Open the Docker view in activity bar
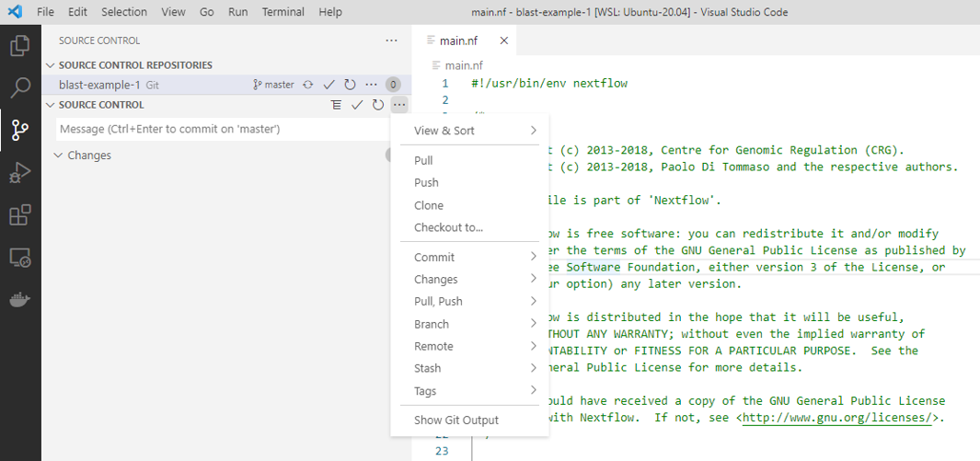This screenshot has width=980, height=461. click(19, 301)
